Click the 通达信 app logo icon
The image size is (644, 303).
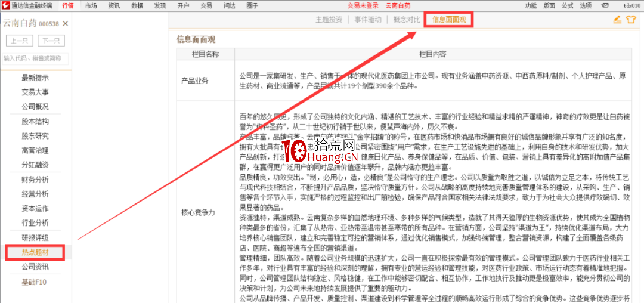5,6
